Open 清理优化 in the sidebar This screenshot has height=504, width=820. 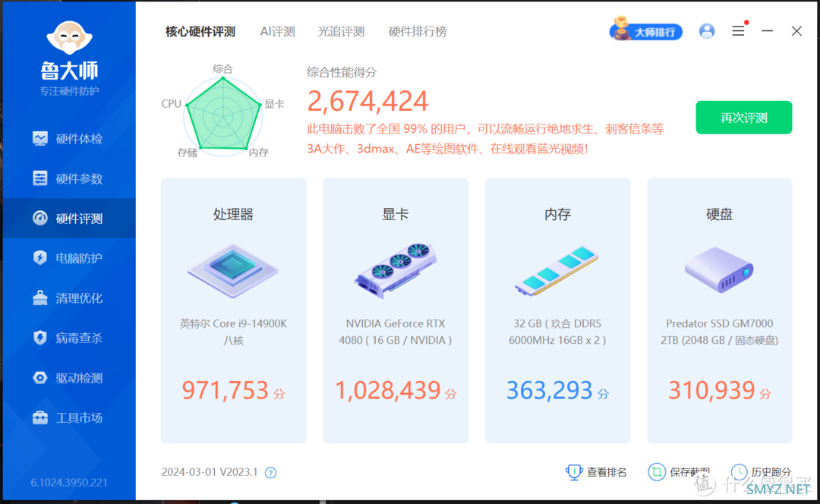pos(69,298)
